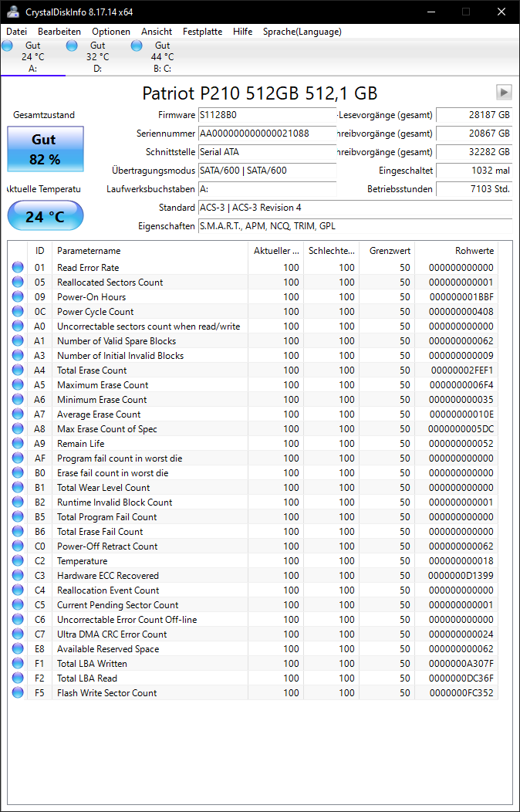This screenshot has width=520, height=812.
Task: Open the Optionen menu
Action: click(111, 32)
